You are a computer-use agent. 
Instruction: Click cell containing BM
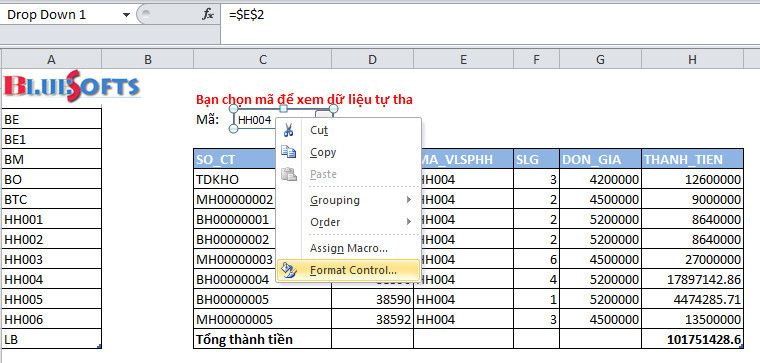tap(51, 159)
